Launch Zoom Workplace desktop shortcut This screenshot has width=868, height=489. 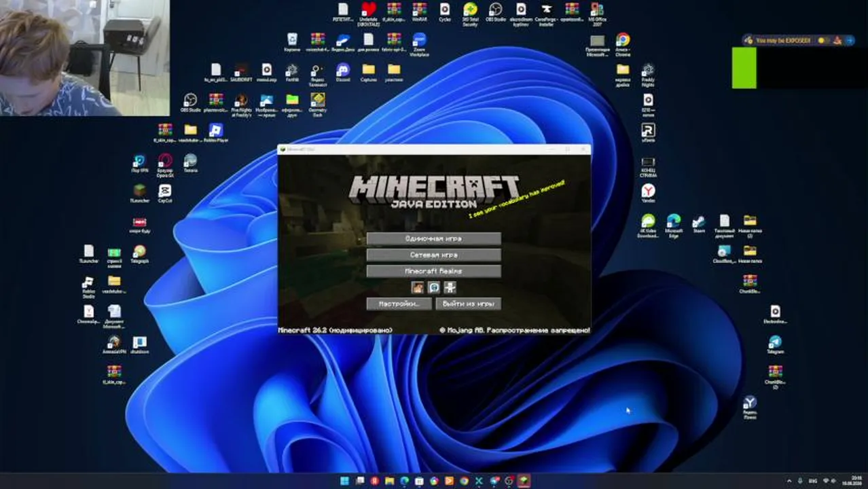(419, 44)
